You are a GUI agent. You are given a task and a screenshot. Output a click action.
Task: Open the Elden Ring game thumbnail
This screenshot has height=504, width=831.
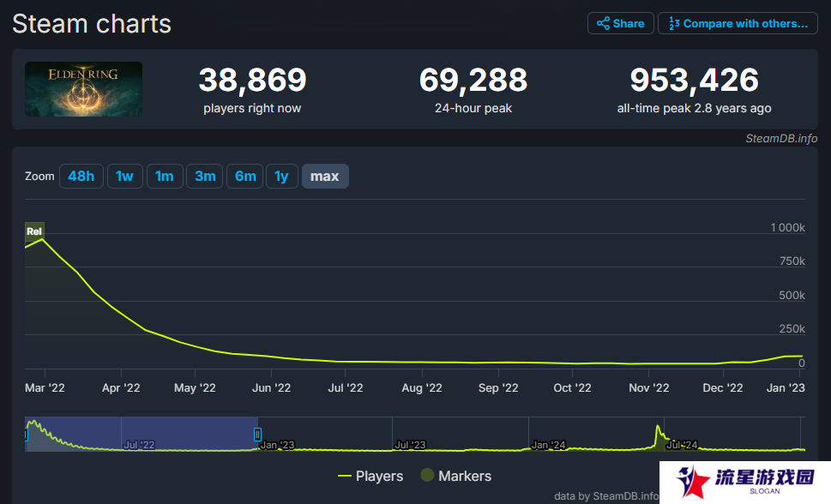[x=84, y=89]
